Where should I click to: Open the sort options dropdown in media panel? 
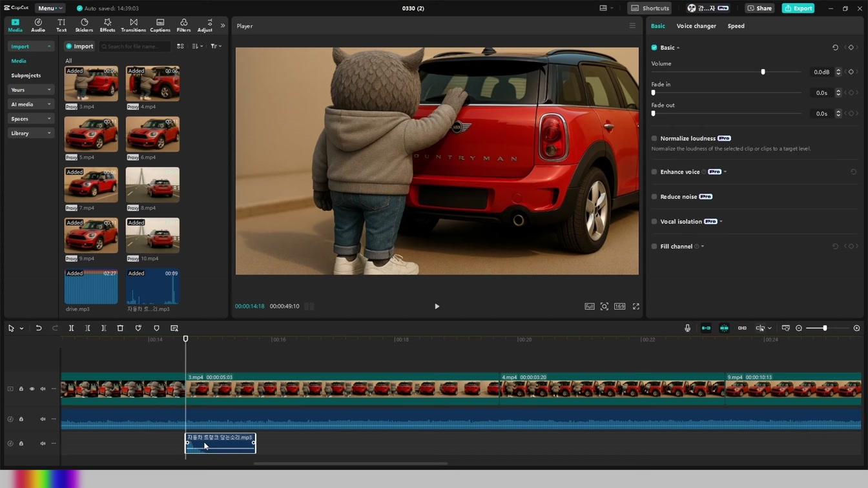click(198, 46)
